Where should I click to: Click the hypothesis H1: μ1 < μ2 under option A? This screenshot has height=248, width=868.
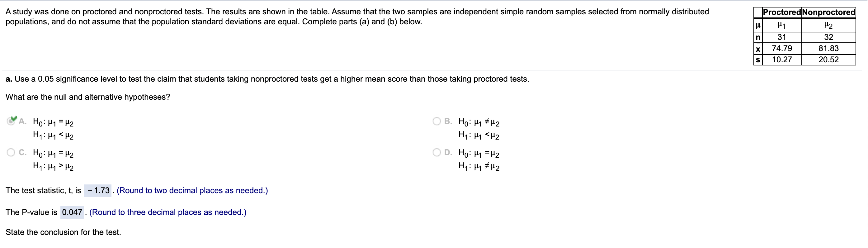point(53,135)
